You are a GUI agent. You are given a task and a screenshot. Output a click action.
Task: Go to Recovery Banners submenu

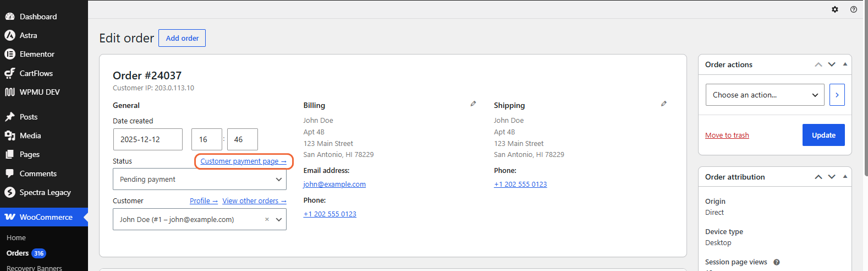pyautogui.click(x=34, y=268)
